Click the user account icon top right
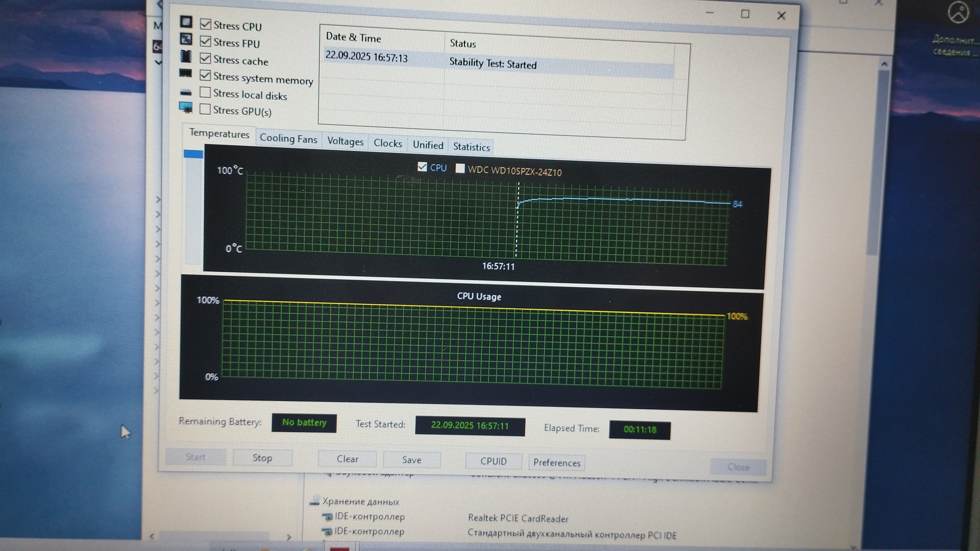This screenshot has height=551, width=980. tap(958, 13)
